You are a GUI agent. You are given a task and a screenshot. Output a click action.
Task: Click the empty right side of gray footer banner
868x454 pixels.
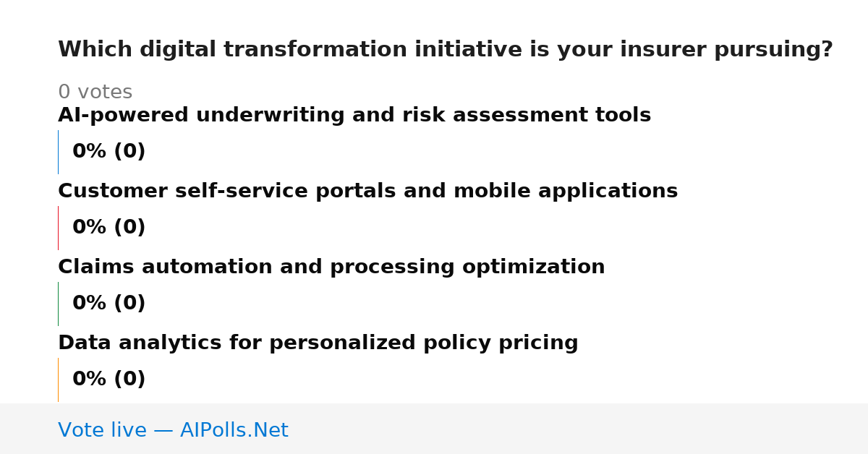pos(579,429)
